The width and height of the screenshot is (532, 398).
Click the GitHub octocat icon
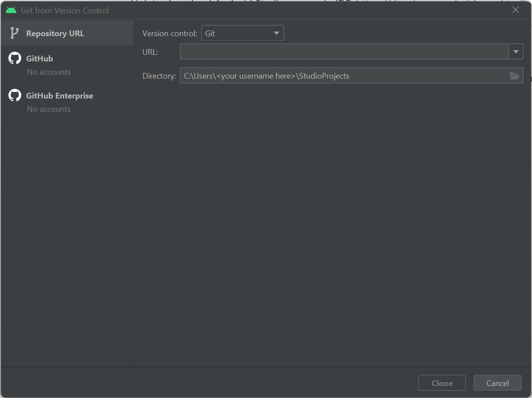(x=15, y=58)
